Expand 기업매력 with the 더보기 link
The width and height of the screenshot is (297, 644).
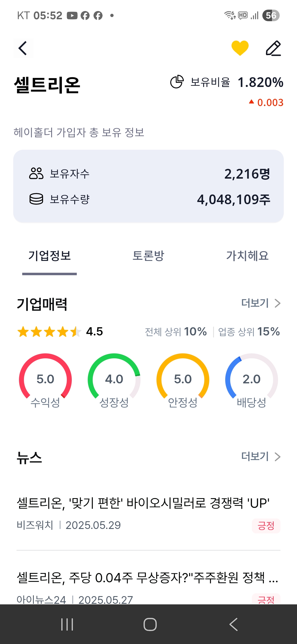pyautogui.click(x=260, y=303)
